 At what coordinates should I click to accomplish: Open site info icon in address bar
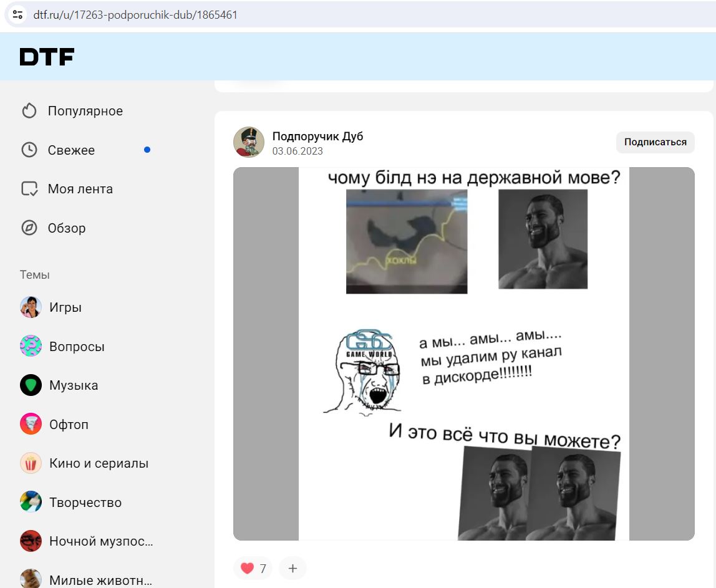click(x=18, y=14)
